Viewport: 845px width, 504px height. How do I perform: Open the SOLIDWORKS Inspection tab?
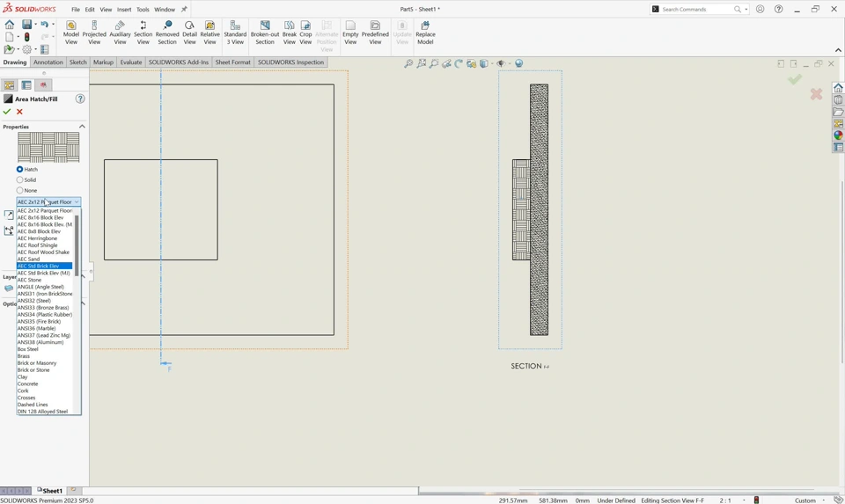pyautogui.click(x=290, y=62)
